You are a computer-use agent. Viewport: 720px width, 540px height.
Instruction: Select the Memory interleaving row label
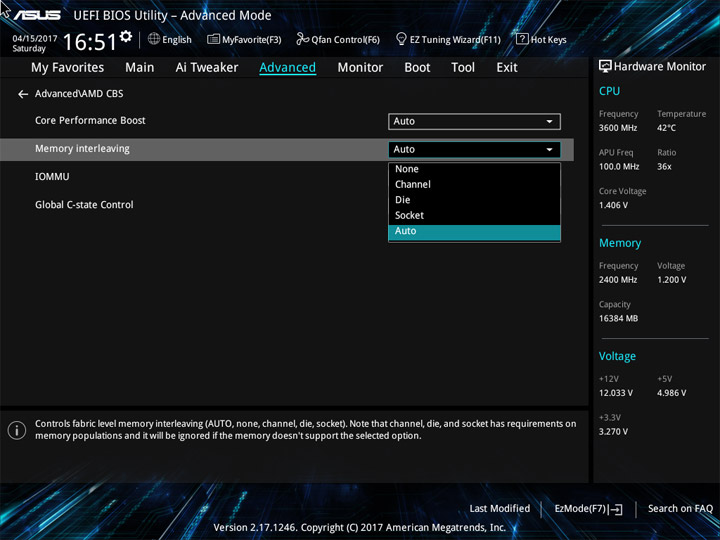click(x=82, y=149)
